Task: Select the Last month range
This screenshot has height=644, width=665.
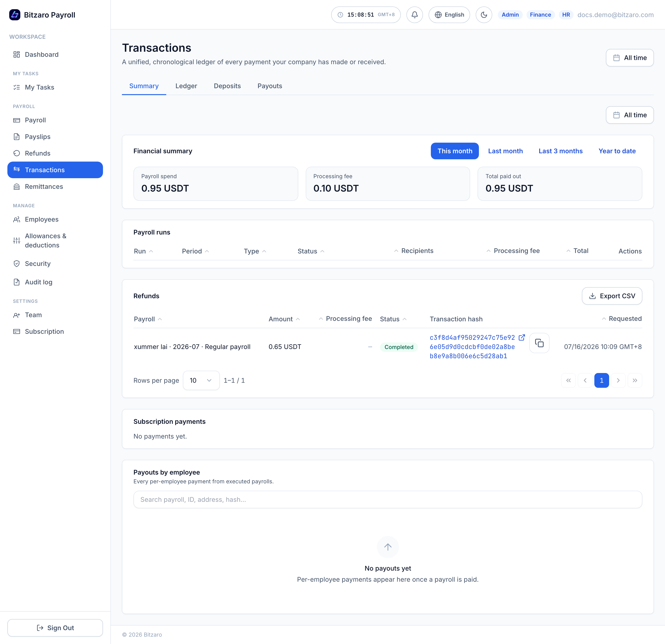Action: (x=505, y=151)
